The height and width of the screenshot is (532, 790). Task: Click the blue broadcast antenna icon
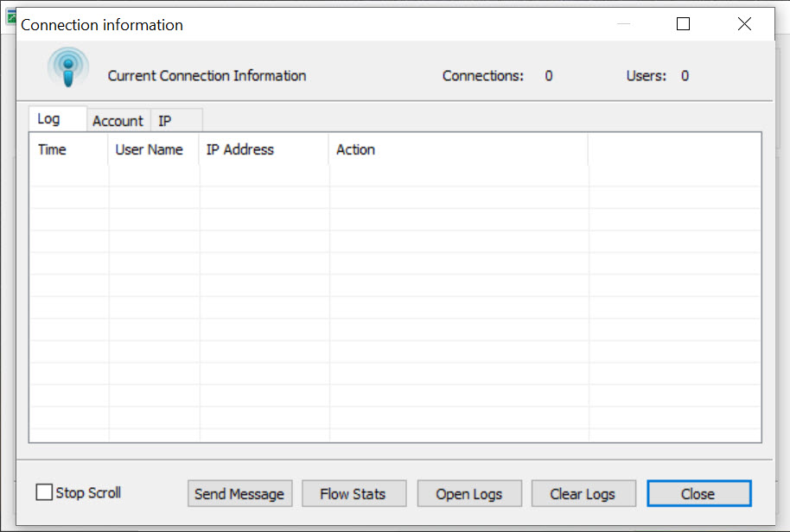coord(68,67)
